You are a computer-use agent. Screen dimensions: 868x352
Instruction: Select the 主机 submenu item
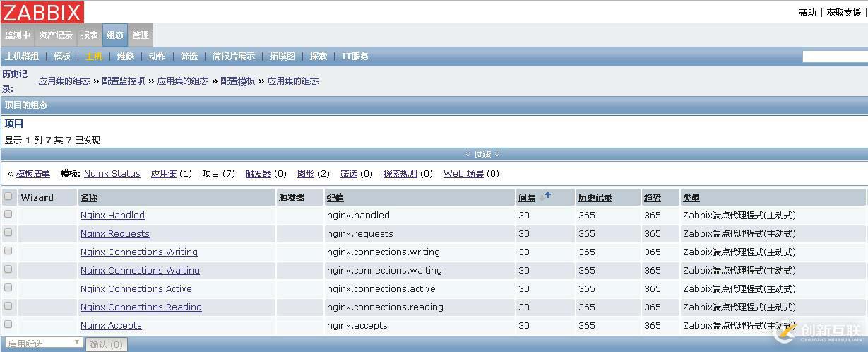click(94, 57)
